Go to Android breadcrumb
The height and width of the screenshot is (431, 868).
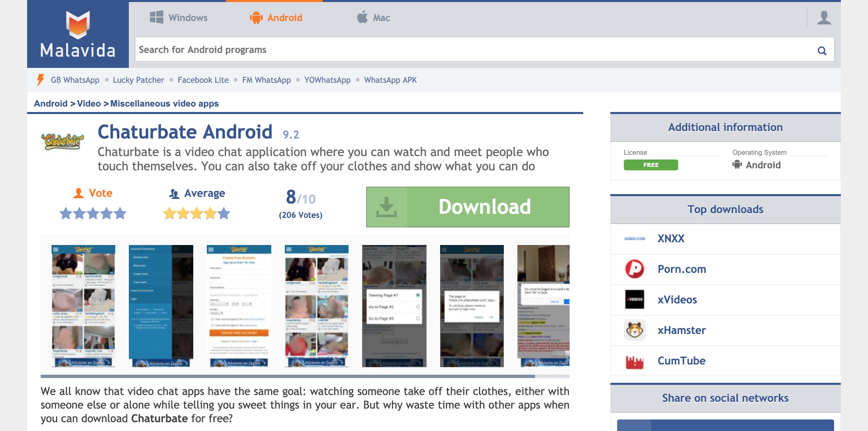(51, 104)
